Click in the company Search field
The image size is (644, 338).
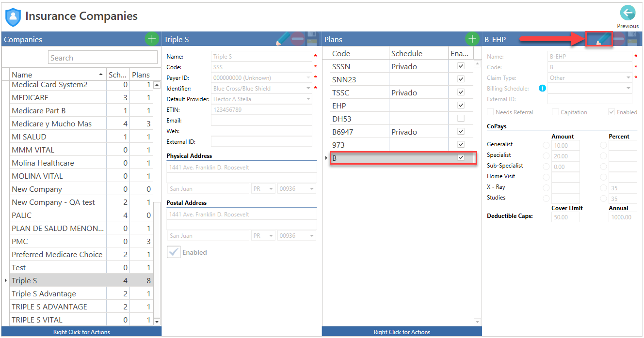click(x=103, y=58)
